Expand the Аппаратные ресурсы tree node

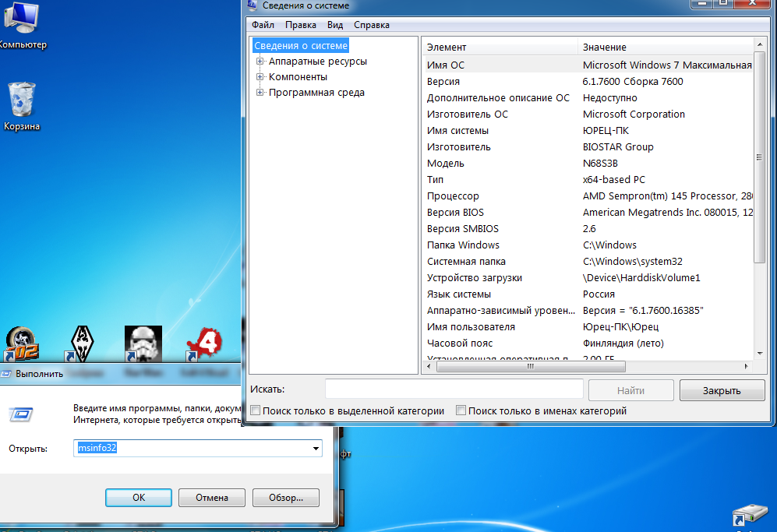(x=260, y=62)
